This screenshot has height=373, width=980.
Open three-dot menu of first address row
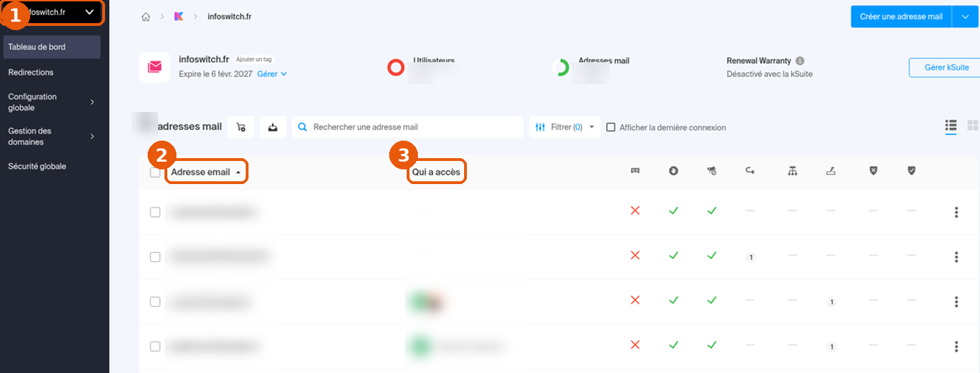956,213
